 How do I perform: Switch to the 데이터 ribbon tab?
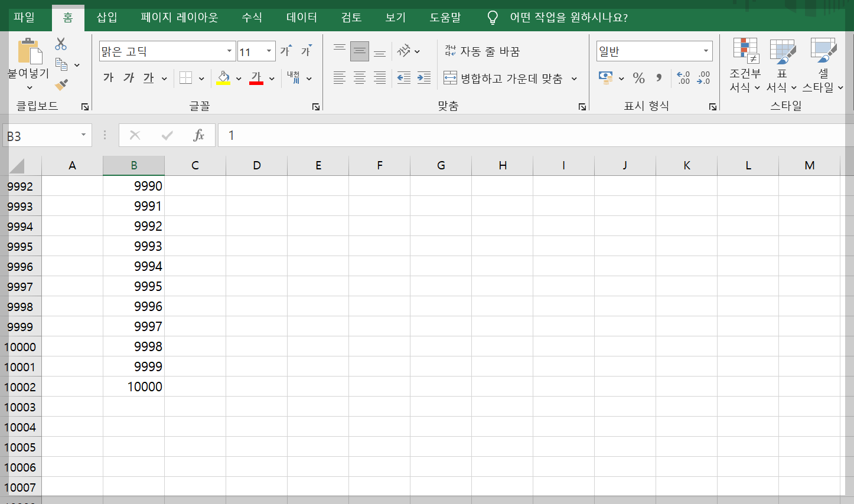302,18
